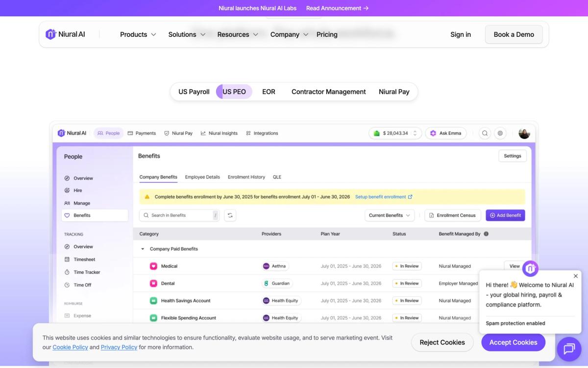Open Payments in dashboard top nav
This screenshot has height=368, width=588.
[x=142, y=133]
